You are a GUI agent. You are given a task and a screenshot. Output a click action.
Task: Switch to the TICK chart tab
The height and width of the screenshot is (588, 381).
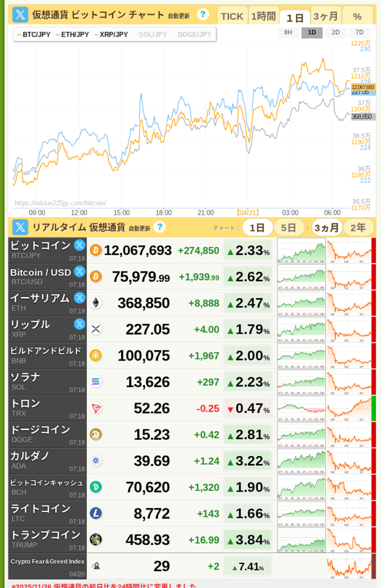(x=232, y=16)
